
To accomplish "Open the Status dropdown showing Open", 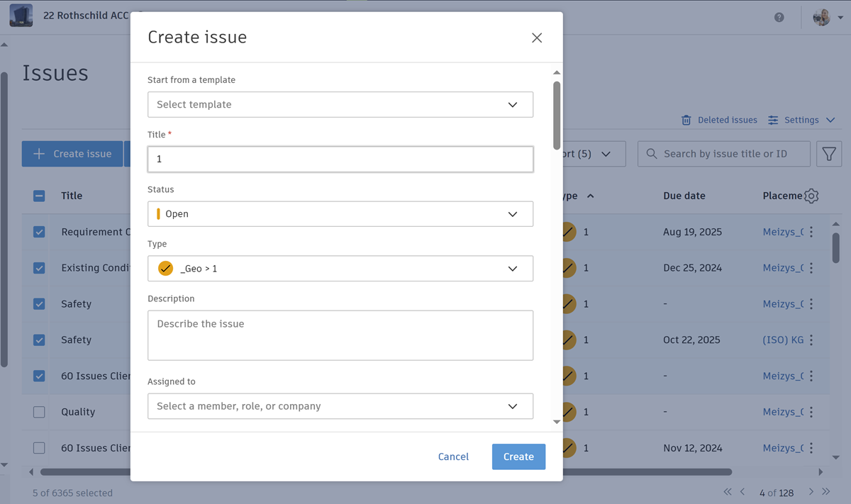I will coord(340,214).
